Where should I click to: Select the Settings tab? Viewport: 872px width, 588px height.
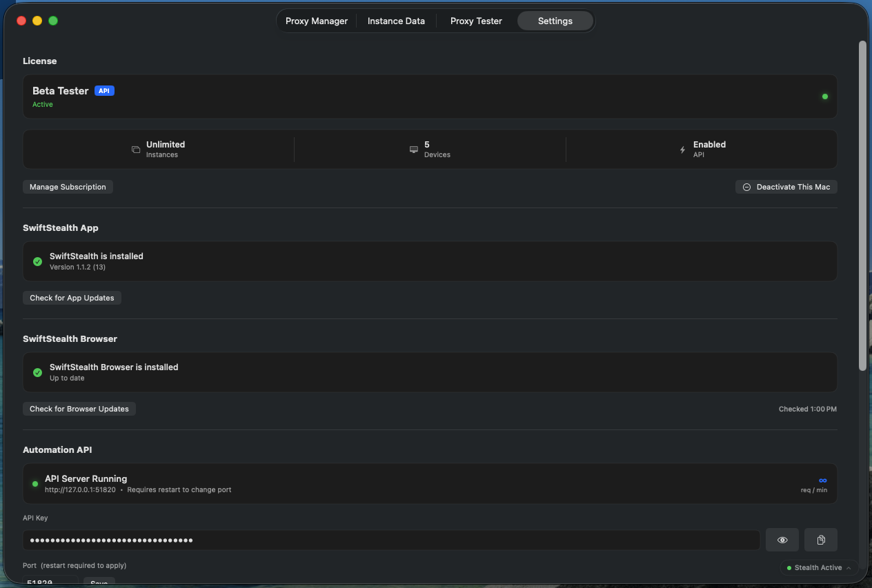tap(555, 21)
